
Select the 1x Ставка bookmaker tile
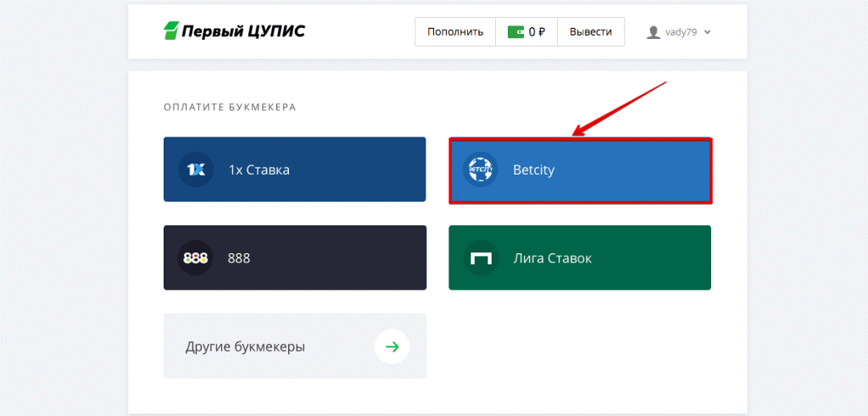(x=294, y=169)
